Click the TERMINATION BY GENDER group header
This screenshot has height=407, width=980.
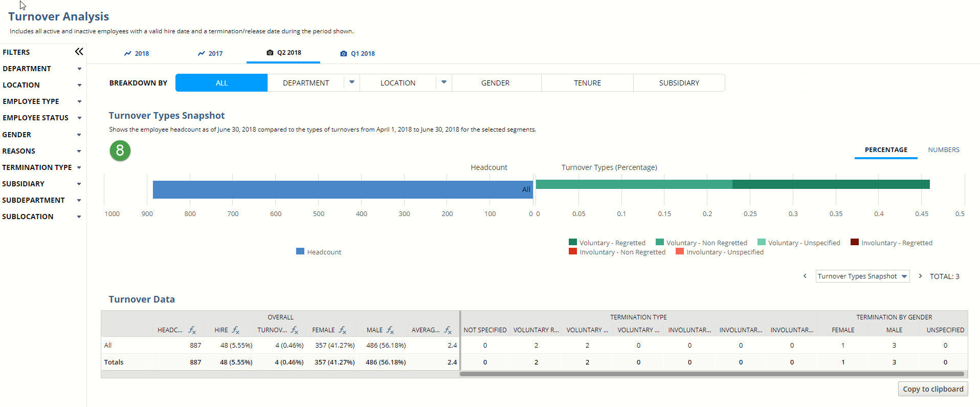coord(894,317)
